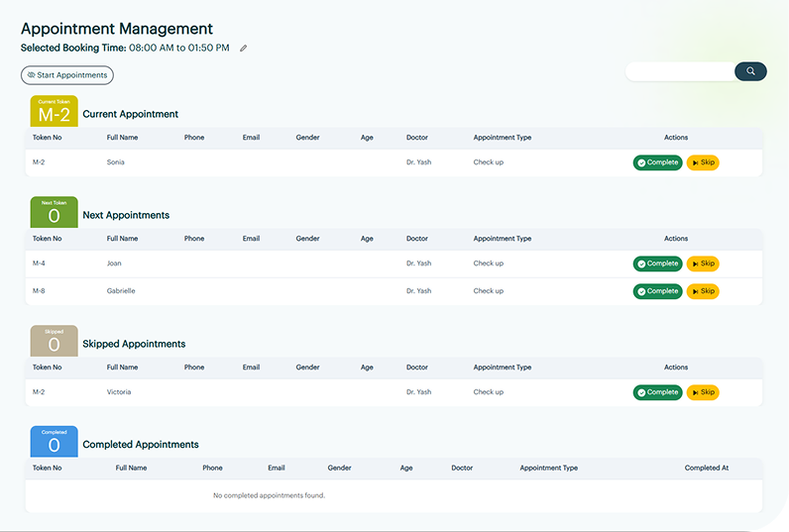
Task: Skip Victoria's appointment again
Action: [x=703, y=392]
